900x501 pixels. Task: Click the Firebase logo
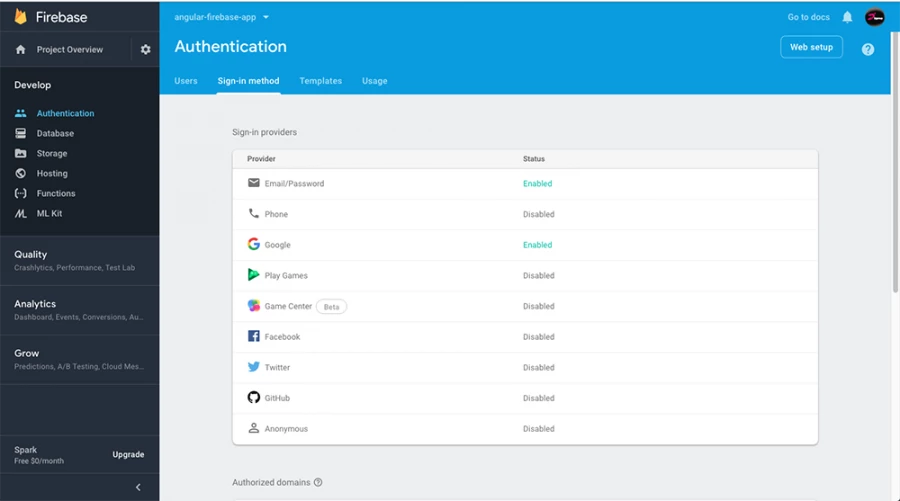point(21,17)
